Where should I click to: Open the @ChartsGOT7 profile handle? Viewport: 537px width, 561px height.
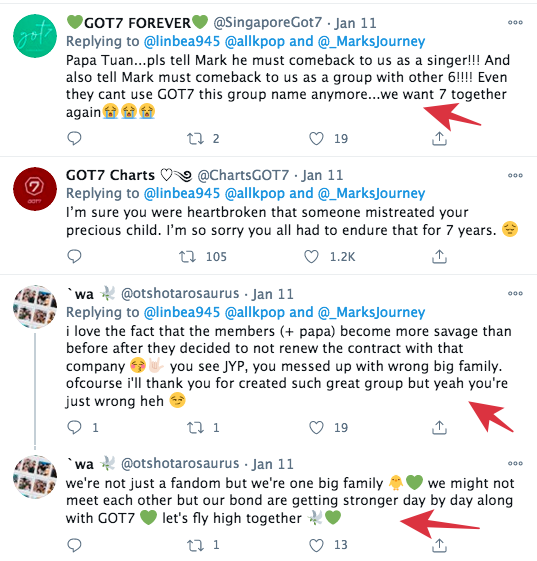point(243,175)
